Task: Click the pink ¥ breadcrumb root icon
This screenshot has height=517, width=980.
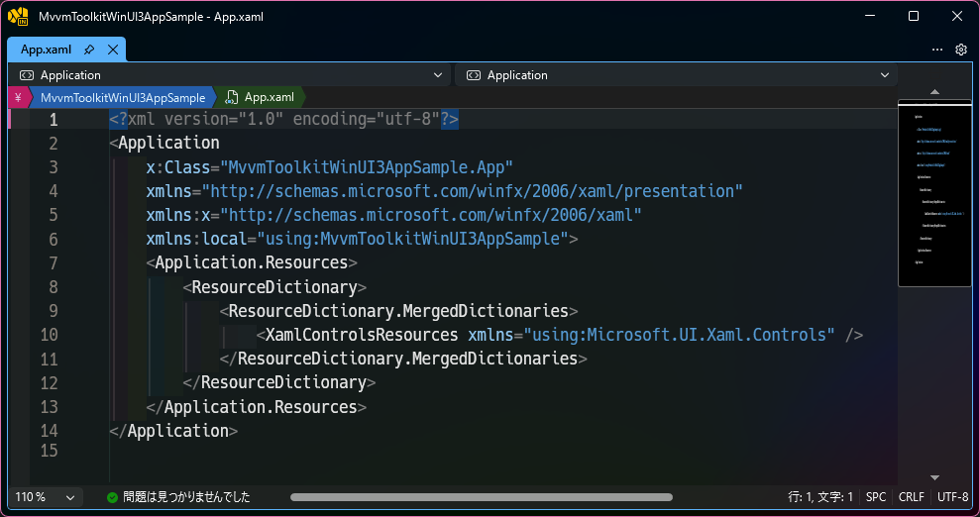Action: pyautogui.click(x=18, y=97)
